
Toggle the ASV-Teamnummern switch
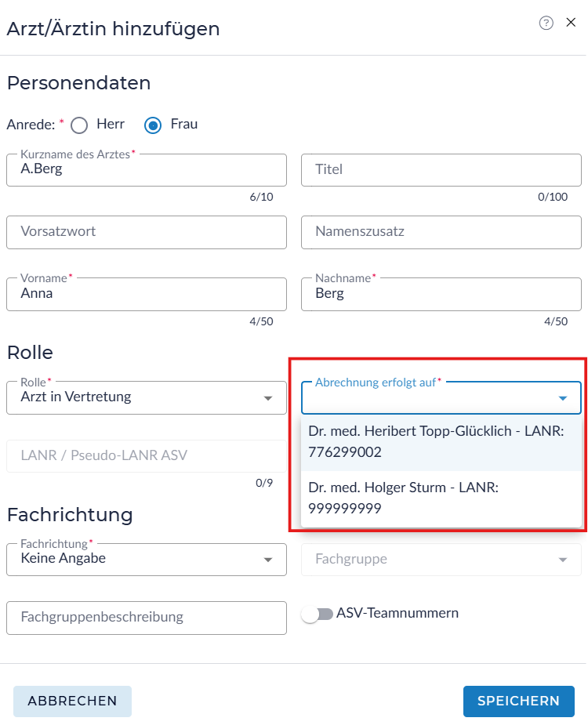pos(317,614)
